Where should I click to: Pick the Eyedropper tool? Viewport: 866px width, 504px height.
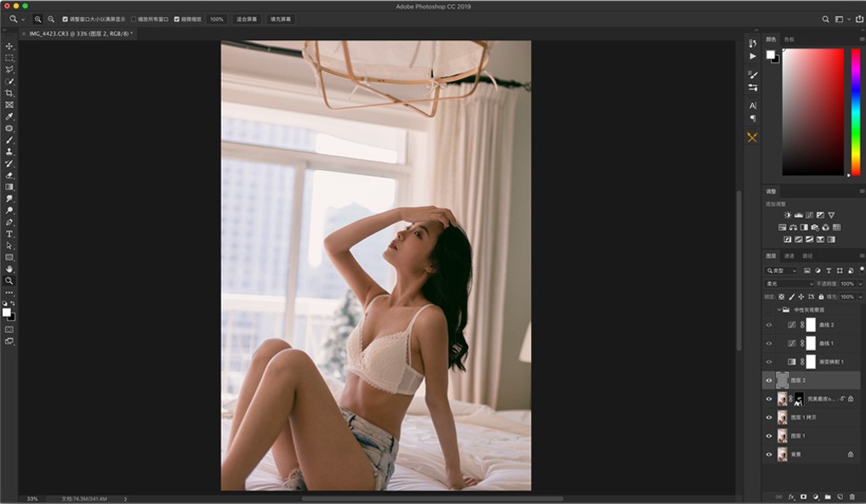coord(9,116)
